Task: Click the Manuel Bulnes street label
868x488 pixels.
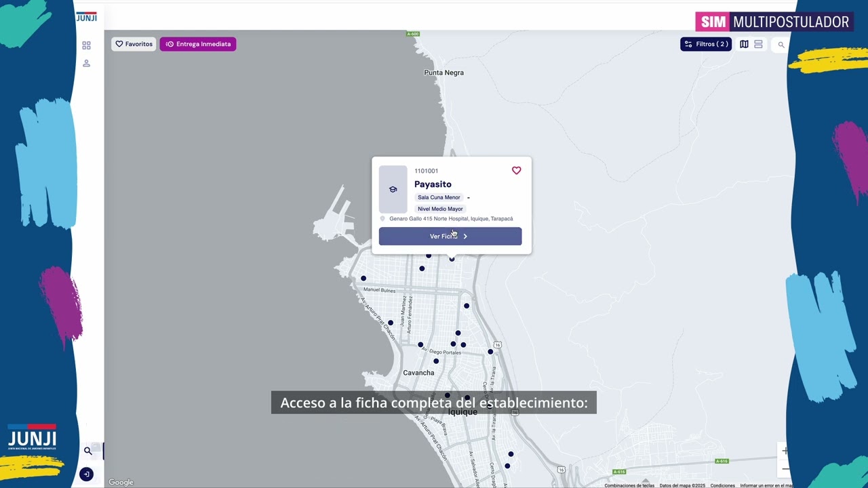Action: [x=379, y=290]
